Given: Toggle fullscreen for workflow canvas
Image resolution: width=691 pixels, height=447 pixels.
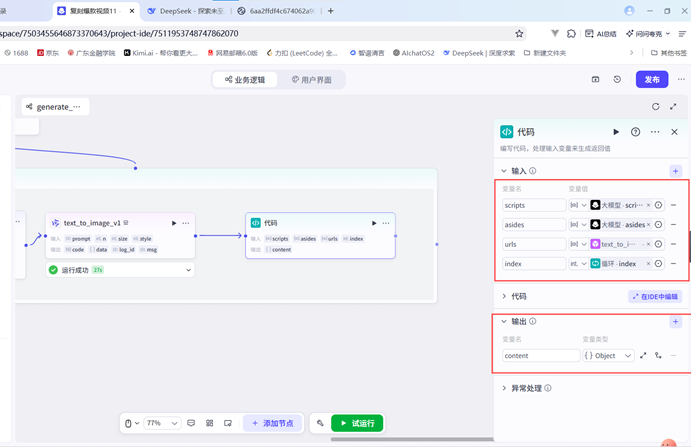Looking at the screenshot, I should (x=673, y=106).
